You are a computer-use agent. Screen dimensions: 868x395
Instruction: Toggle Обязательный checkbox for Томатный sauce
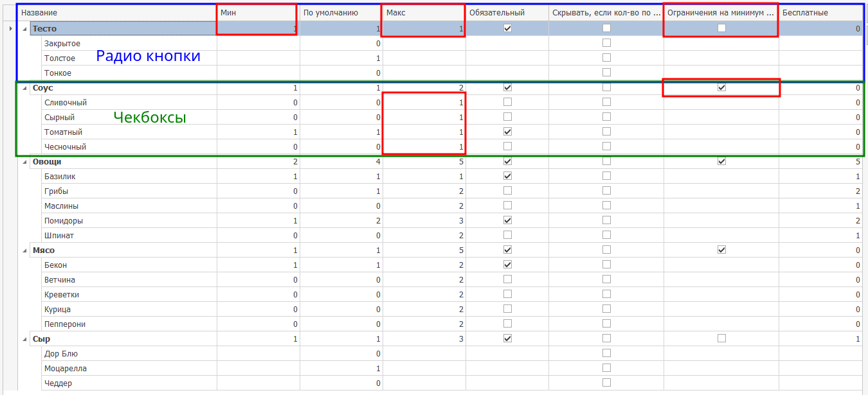click(x=507, y=132)
